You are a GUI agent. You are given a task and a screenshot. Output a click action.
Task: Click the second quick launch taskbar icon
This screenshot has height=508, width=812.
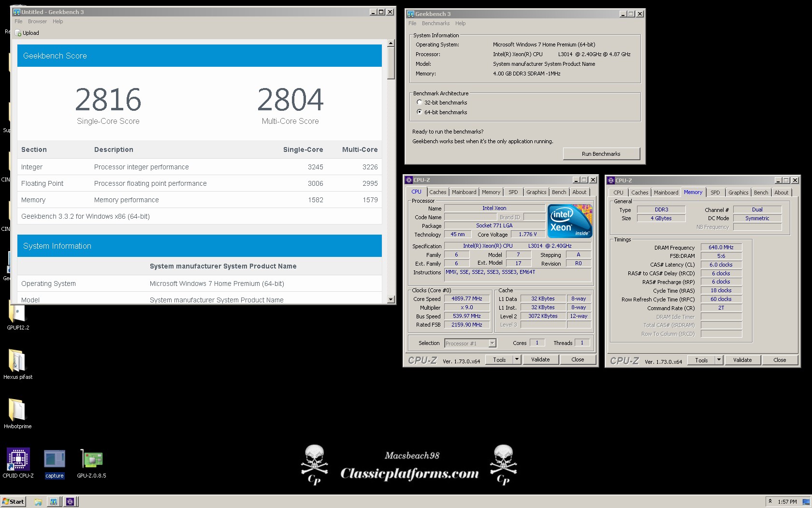54,502
